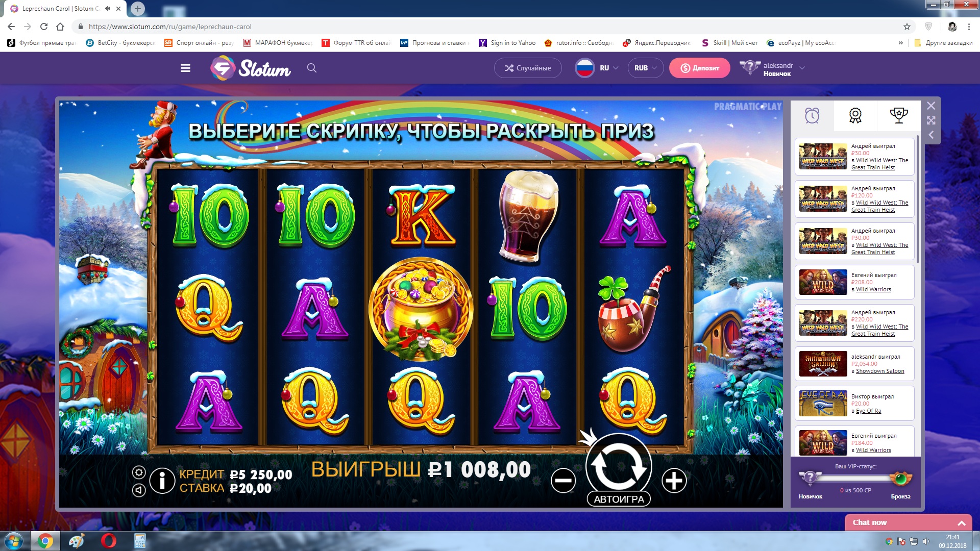
Task: Expand the Chat now widget
Action: (908, 522)
